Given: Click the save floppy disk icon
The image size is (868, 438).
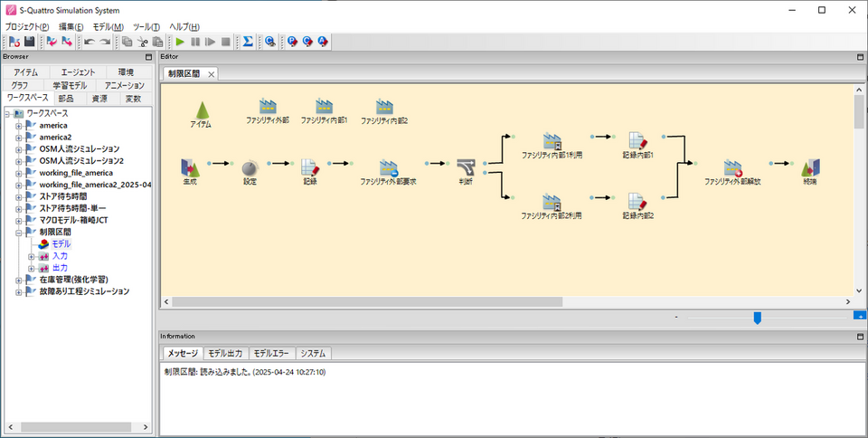Looking at the screenshot, I should click(29, 42).
